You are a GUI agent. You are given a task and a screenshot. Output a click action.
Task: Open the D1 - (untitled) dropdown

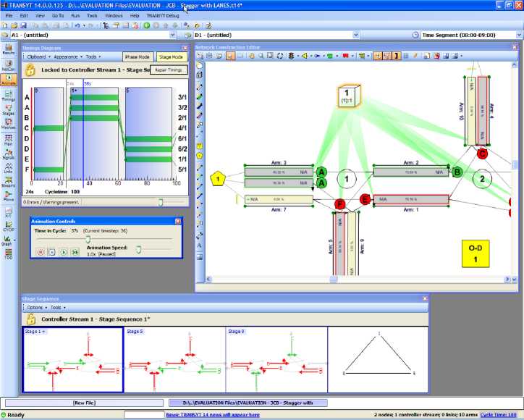[355, 35]
